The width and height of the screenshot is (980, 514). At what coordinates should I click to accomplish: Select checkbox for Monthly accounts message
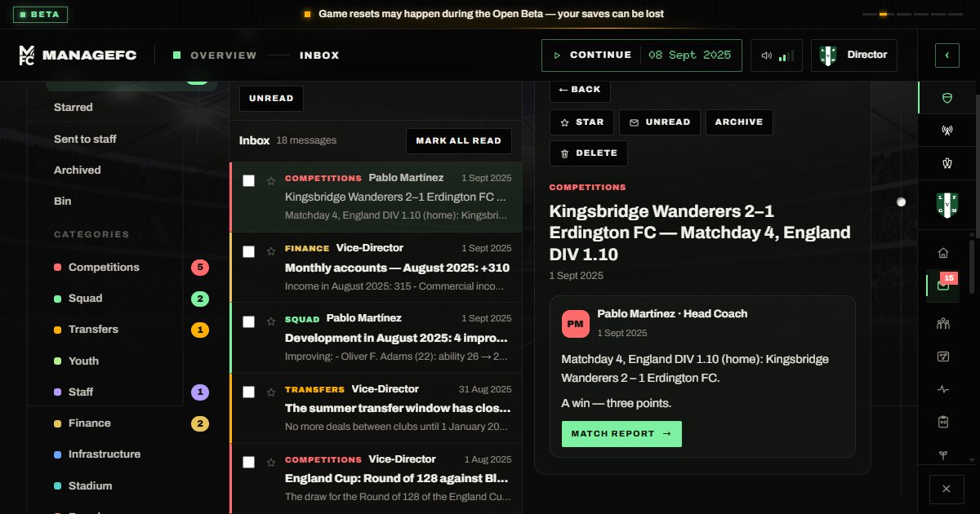(x=249, y=251)
